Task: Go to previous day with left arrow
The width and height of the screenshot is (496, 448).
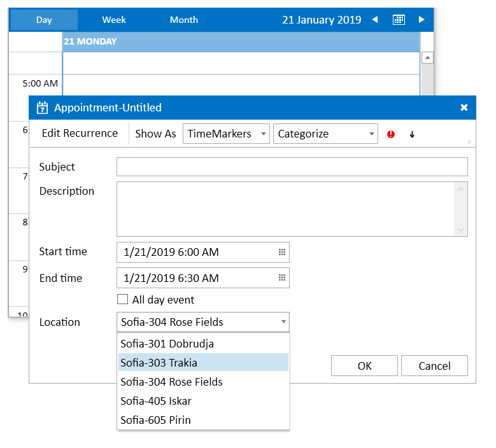Action: click(x=375, y=20)
